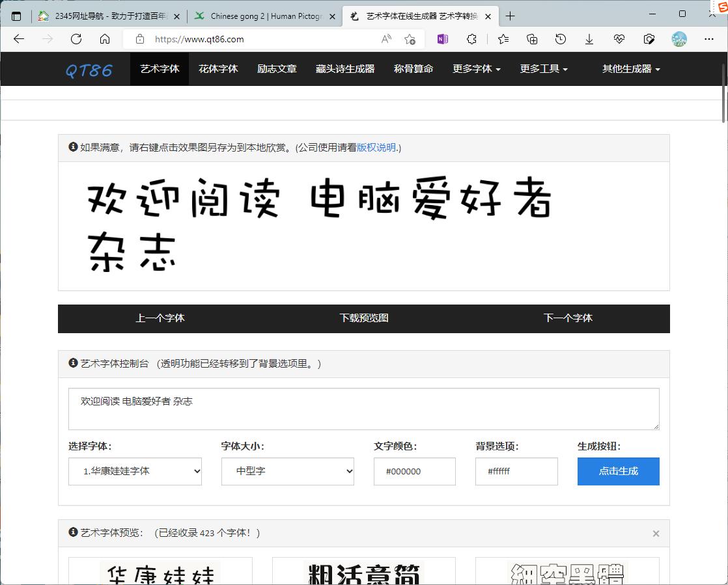Open the Downloads icon
This screenshot has width=728, height=585.
pos(589,39)
